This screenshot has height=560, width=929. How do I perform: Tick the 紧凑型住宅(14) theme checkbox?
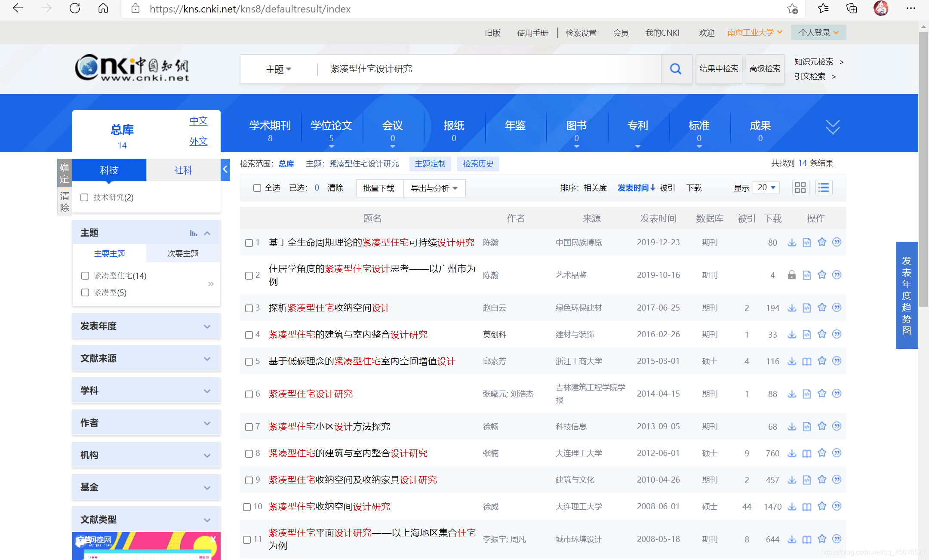(85, 276)
